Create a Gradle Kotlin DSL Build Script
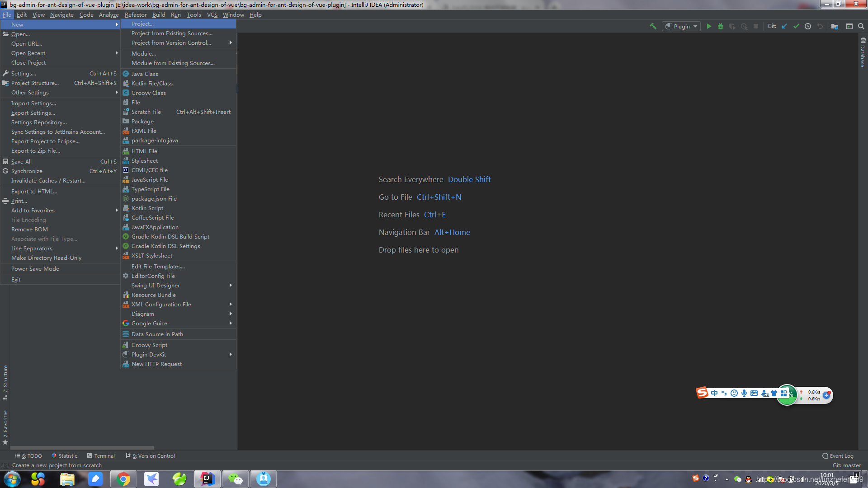The image size is (868, 488). (x=179, y=237)
